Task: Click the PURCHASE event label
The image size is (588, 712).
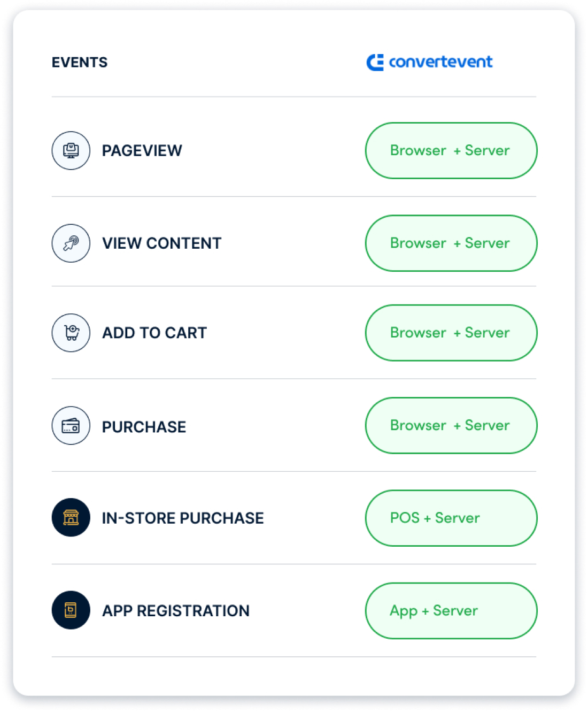Action: click(x=144, y=427)
